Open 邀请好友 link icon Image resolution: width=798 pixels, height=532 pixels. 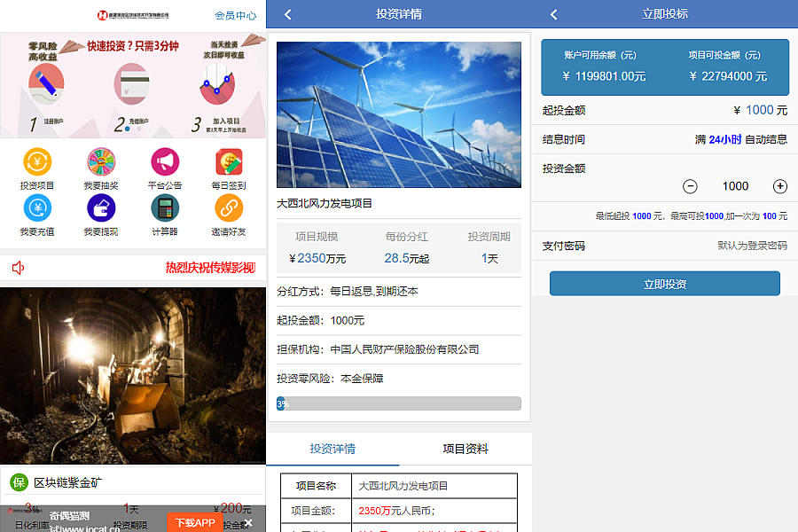[x=229, y=208]
